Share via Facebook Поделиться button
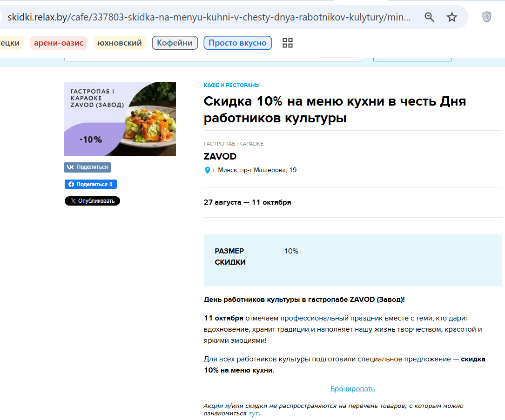 (91, 184)
